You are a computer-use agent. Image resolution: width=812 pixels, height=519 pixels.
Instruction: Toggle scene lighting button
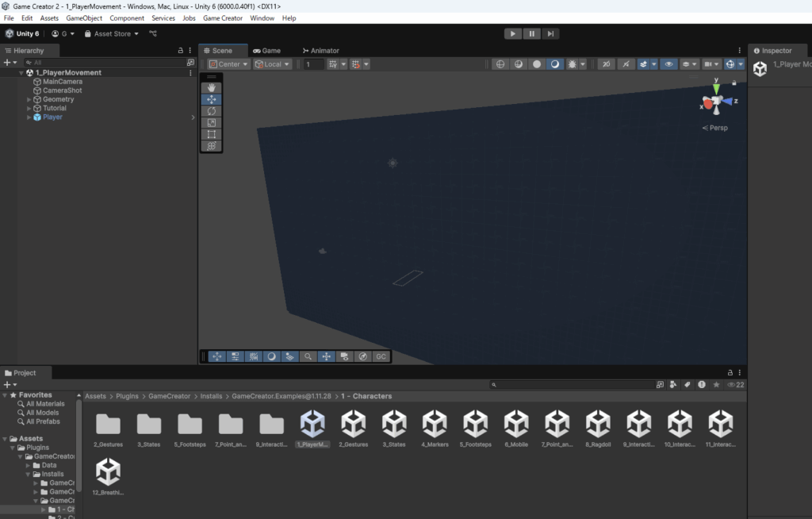626,64
